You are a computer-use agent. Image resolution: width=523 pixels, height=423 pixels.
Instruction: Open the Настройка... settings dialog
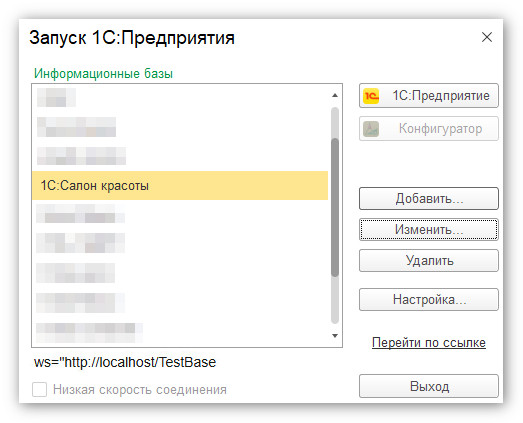429,299
